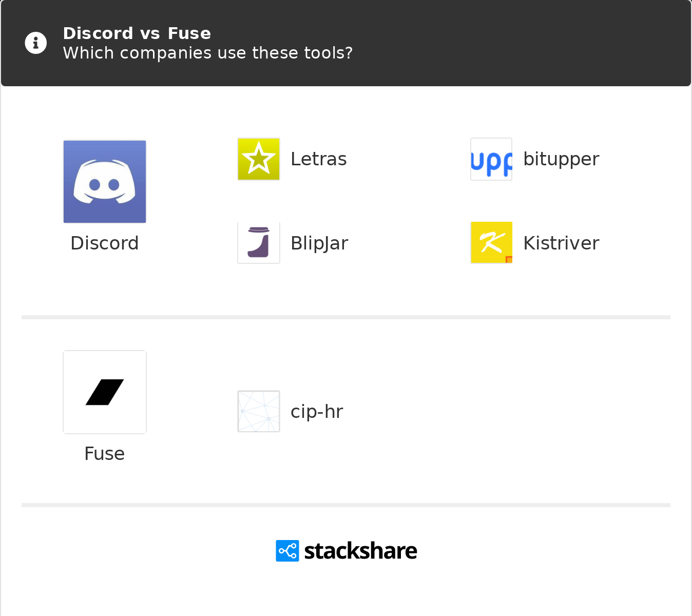
Task: Select the bitupper company logo
Action: [x=491, y=159]
